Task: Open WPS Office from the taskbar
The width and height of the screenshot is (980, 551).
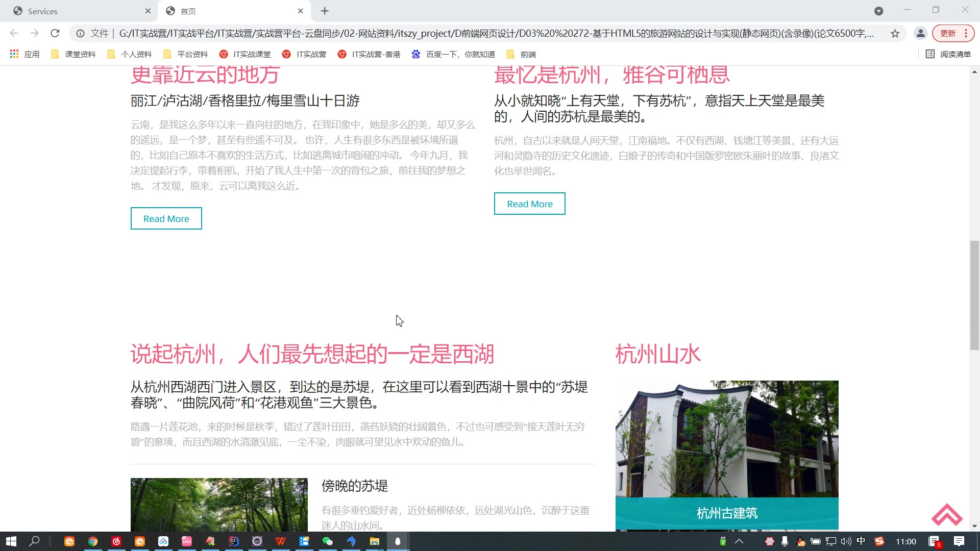Action: (x=281, y=542)
